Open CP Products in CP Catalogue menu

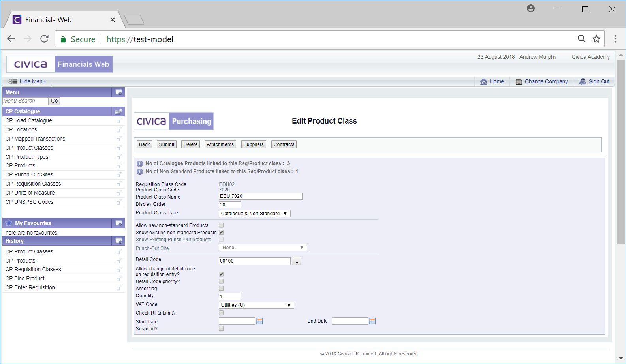(x=20, y=165)
